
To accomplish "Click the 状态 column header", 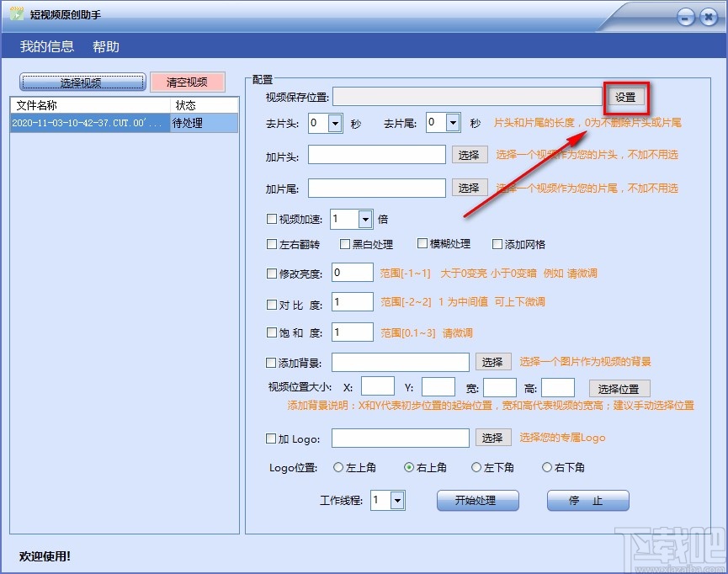I will [205, 105].
